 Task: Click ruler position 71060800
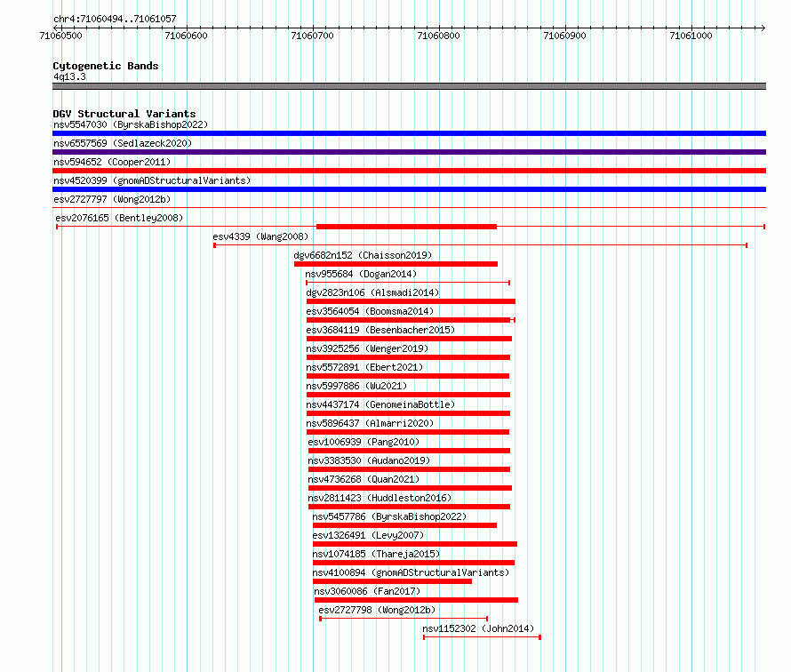[x=438, y=36]
